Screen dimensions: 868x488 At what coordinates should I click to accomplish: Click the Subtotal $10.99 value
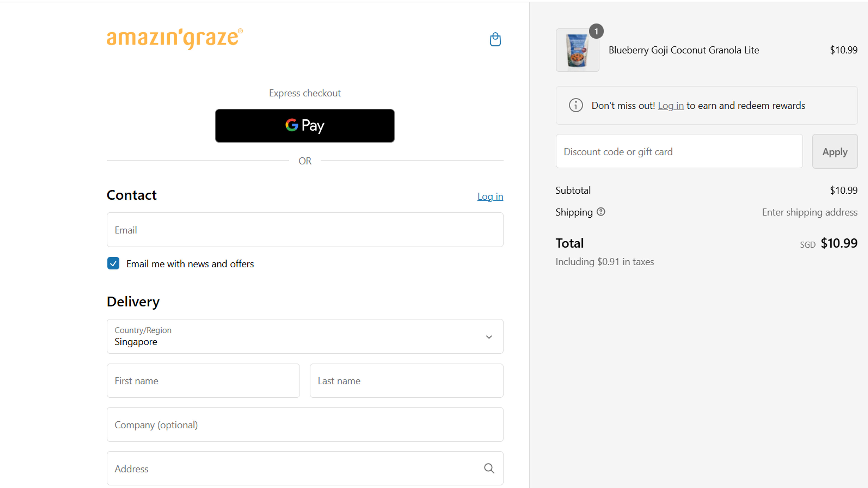pos(843,190)
